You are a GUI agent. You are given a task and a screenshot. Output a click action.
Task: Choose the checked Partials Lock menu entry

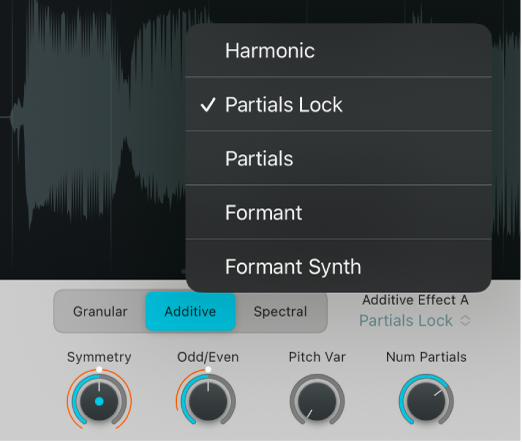(338, 104)
